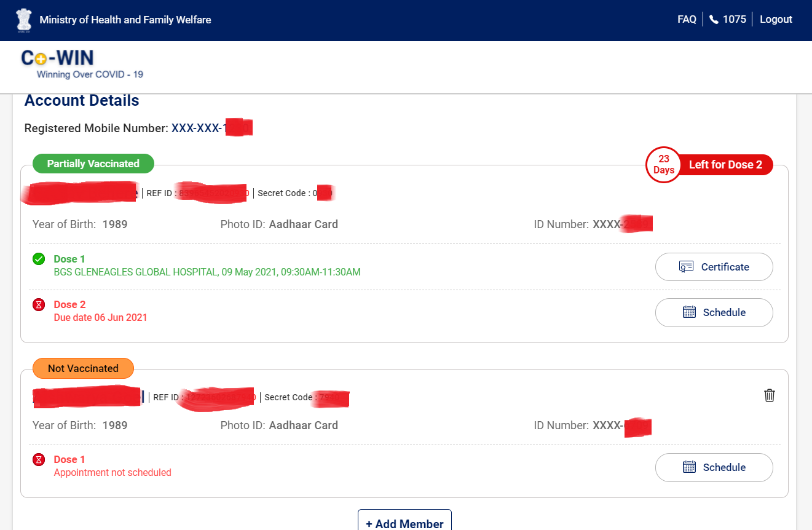
Task: Click the Partially Vaccinated status badge
Action: (x=93, y=164)
